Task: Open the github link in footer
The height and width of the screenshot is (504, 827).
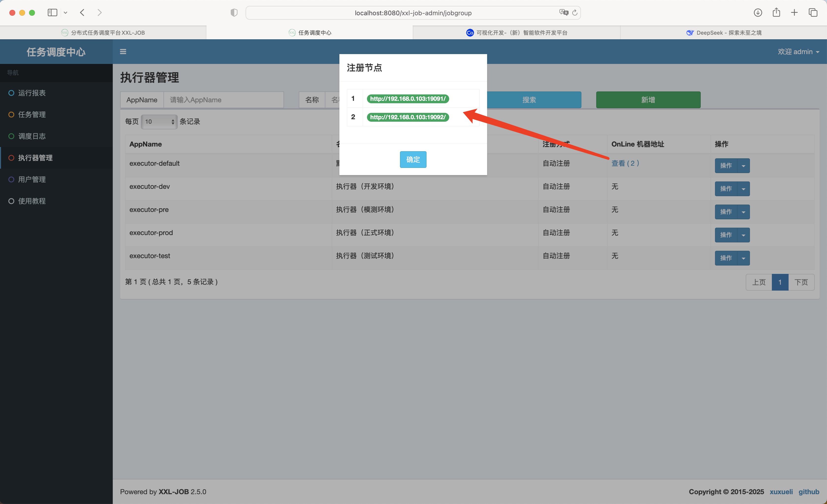Action: 809,492
